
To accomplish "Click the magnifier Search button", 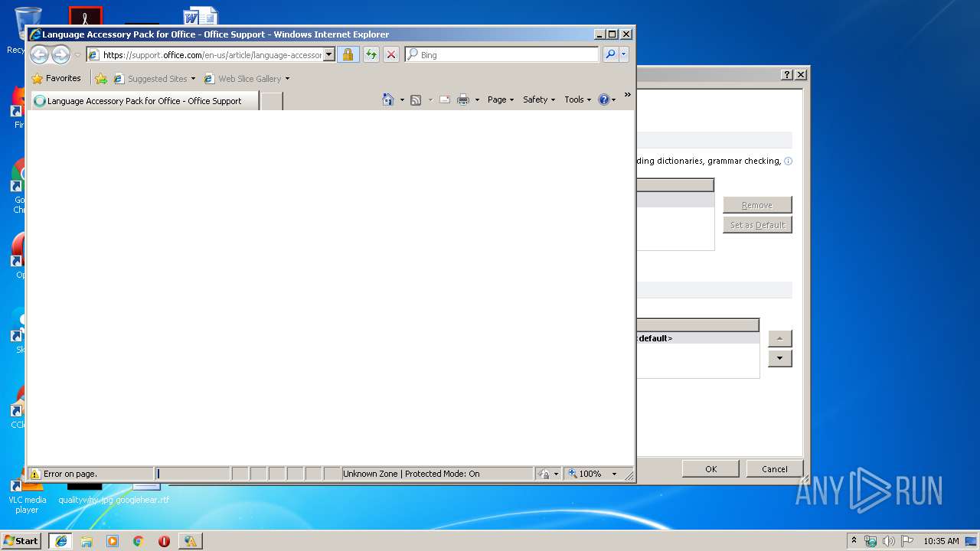I will coord(610,54).
